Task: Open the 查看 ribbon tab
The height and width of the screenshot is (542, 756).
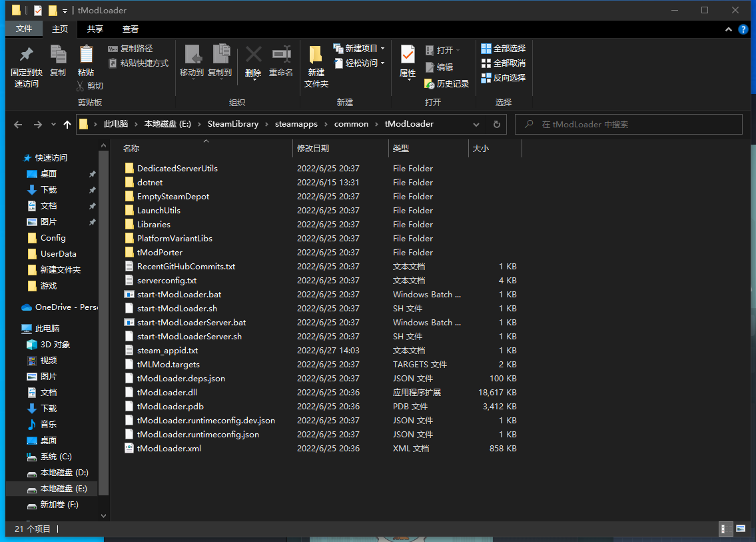Action: (x=131, y=29)
